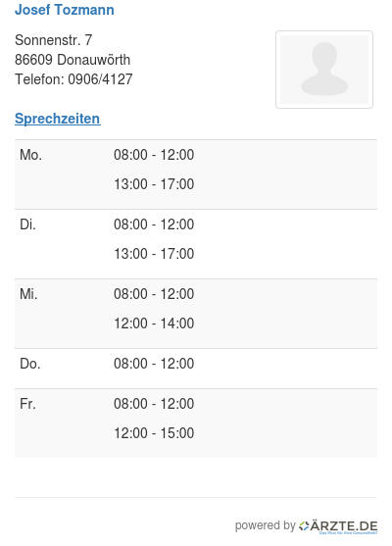Select the Do. day label
Viewport: 392px width, 546px height.
(30, 364)
